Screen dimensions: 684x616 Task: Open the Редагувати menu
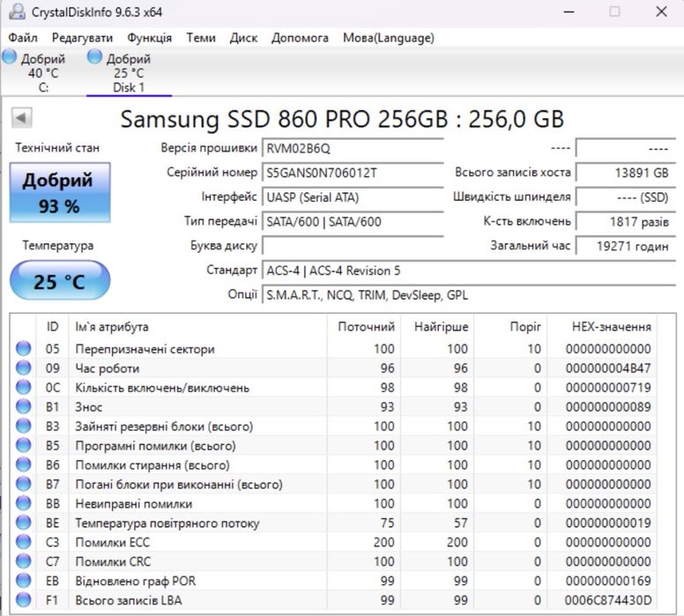(x=82, y=38)
